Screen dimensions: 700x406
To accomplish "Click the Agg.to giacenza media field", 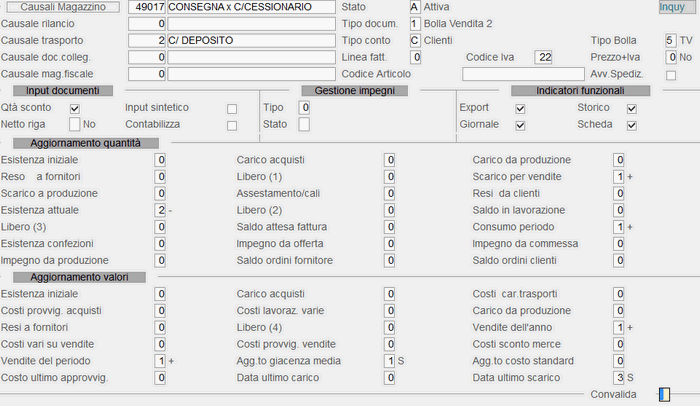I will pos(389,361).
